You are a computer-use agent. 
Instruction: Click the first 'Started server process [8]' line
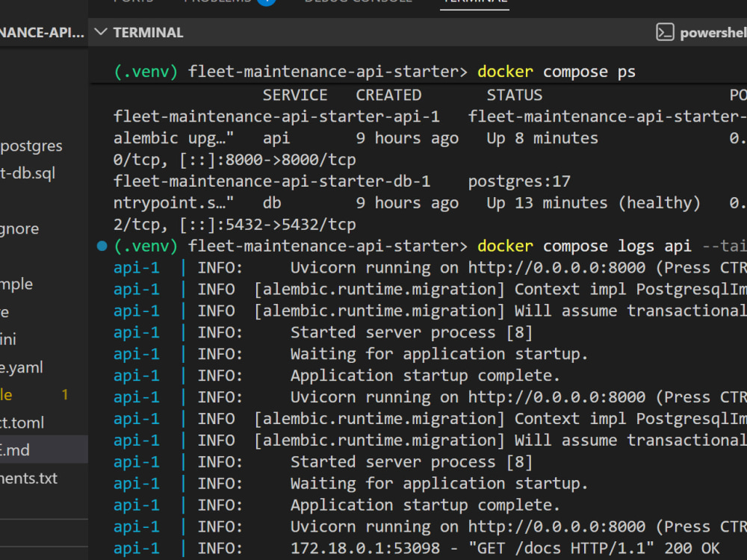411,332
